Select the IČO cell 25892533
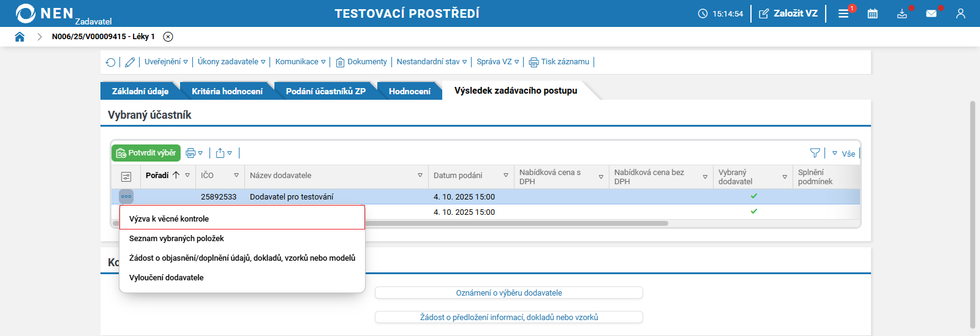The image size is (980, 336). tap(219, 196)
